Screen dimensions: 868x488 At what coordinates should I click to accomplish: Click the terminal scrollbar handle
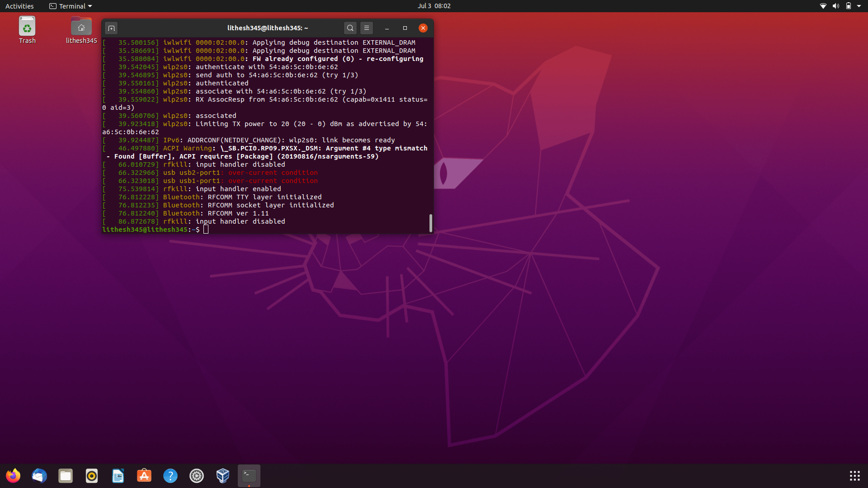point(430,223)
